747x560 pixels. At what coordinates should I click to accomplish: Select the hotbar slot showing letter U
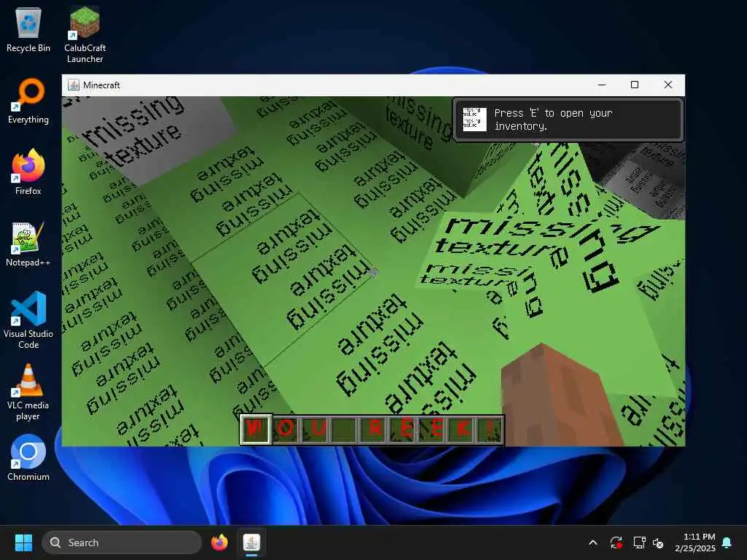[x=314, y=429]
